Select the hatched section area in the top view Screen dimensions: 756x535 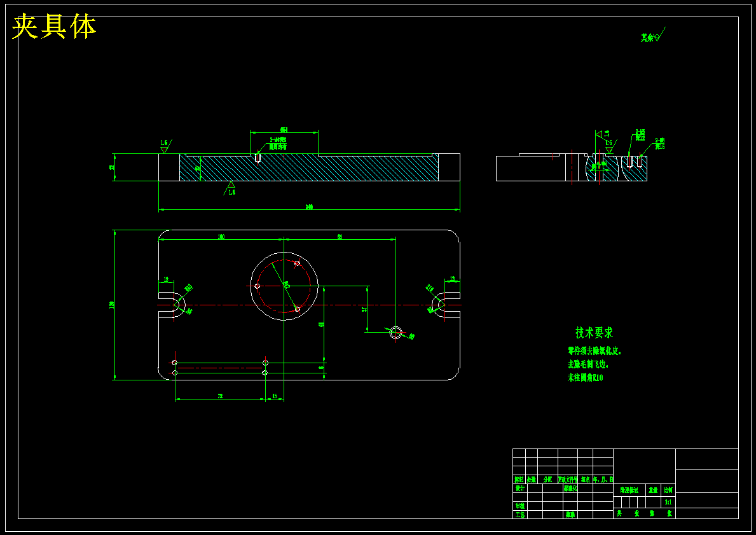(308, 167)
